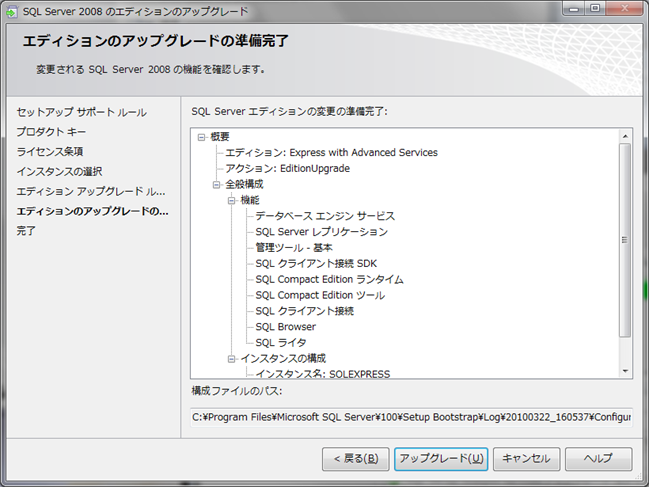Collapse the 機能 tree node

[x=232, y=201]
